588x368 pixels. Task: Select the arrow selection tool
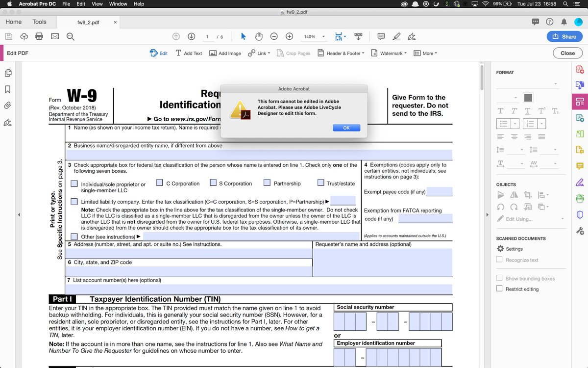click(x=244, y=36)
